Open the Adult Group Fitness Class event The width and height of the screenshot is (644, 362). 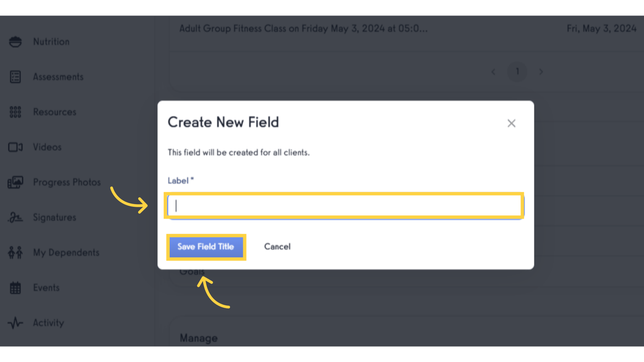(x=303, y=28)
